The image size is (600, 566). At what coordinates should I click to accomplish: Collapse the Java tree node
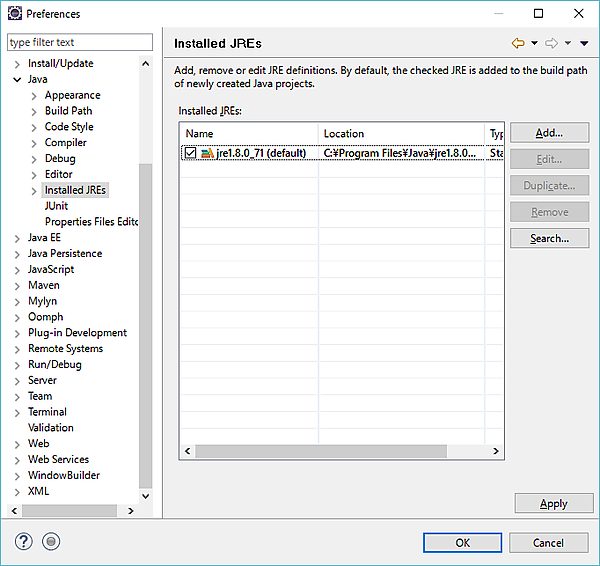point(18,79)
